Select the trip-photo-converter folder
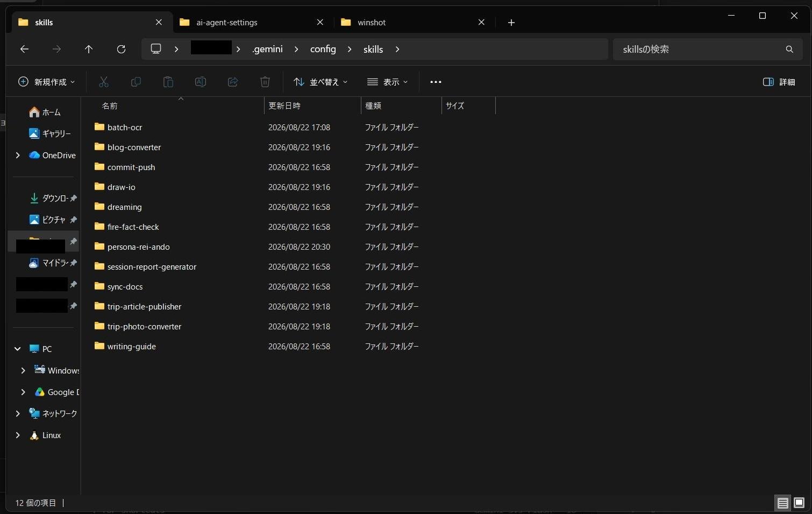 pyautogui.click(x=144, y=326)
